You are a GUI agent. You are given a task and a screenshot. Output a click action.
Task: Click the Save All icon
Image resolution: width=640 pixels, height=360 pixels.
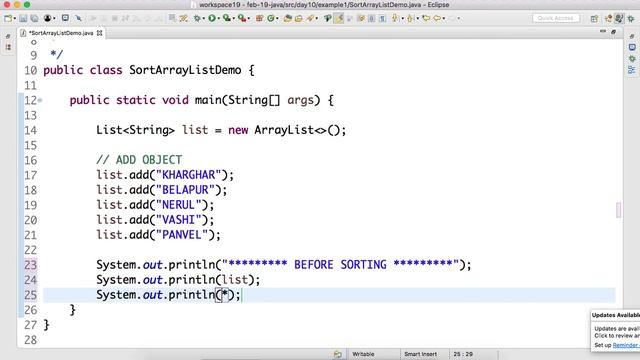34,18
